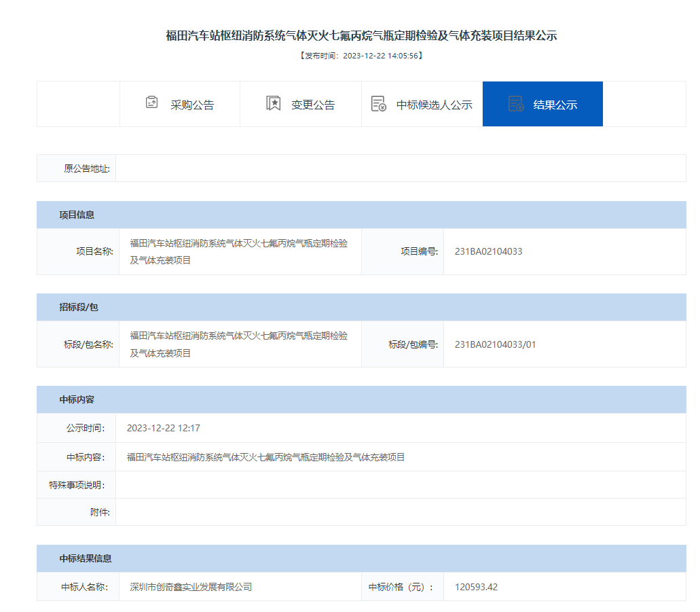Viewport: 700px width, 612px height.
Task: Click the page title 福田汽车站枢纽消防系统...结果公示
Action: pos(362,36)
